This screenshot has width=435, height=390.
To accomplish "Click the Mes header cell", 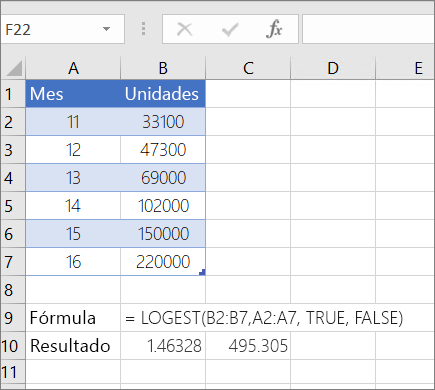I will tap(73, 94).
